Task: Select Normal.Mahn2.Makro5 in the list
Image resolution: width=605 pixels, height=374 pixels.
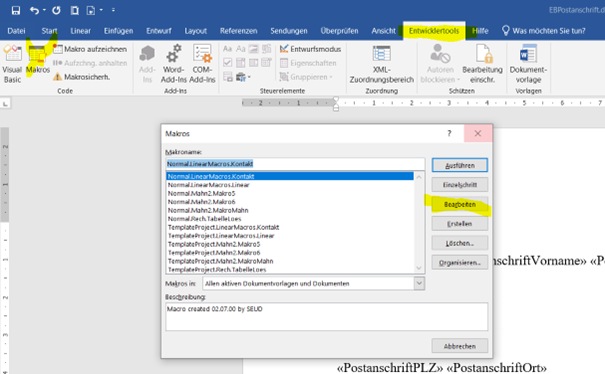Action: coord(290,193)
